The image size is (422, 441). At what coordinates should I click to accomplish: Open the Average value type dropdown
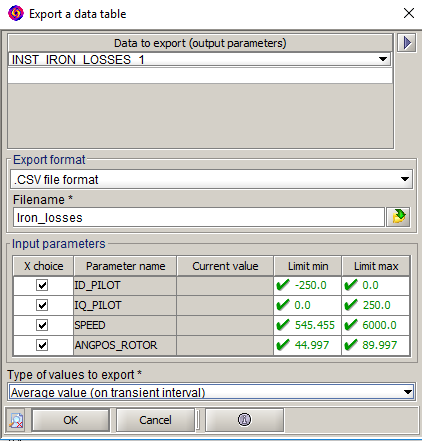coord(211,392)
